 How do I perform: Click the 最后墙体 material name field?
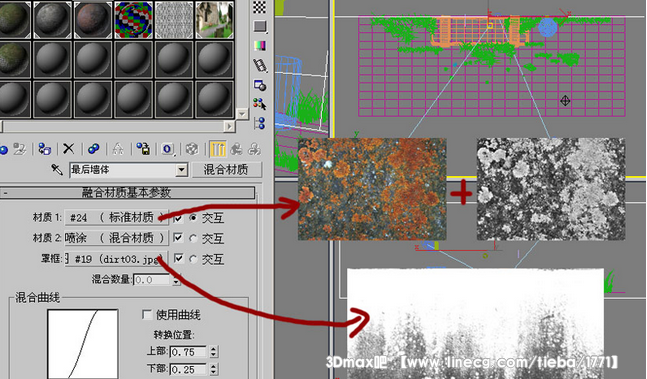(x=123, y=169)
